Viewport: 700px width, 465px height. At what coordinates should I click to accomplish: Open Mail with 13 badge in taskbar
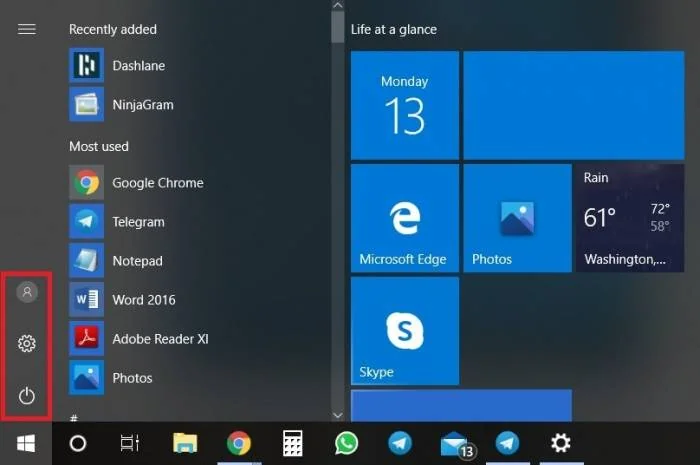coord(457,445)
